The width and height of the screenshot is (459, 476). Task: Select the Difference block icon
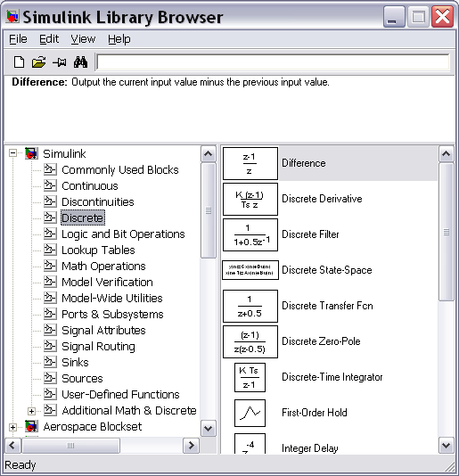click(250, 163)
